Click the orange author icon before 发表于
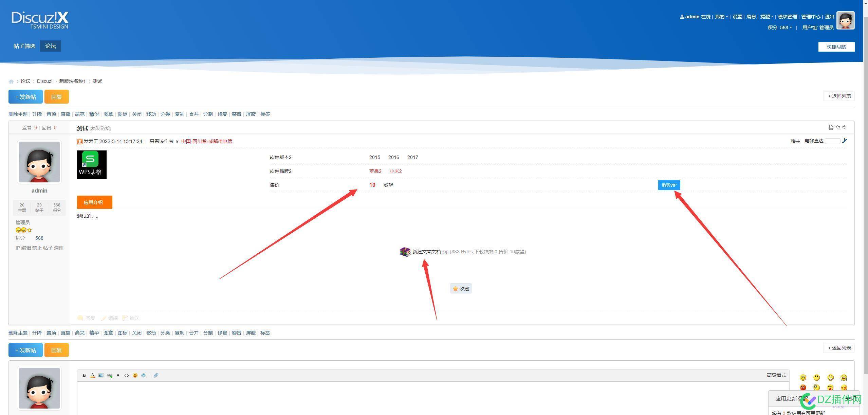This screenshot has height=415, width=868. 80,142
